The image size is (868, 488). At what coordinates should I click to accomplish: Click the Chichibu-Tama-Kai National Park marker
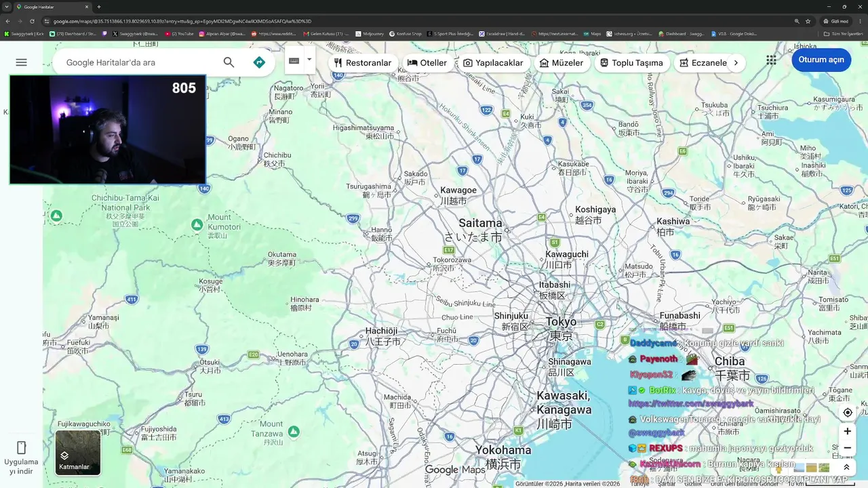tap(57, 216)
